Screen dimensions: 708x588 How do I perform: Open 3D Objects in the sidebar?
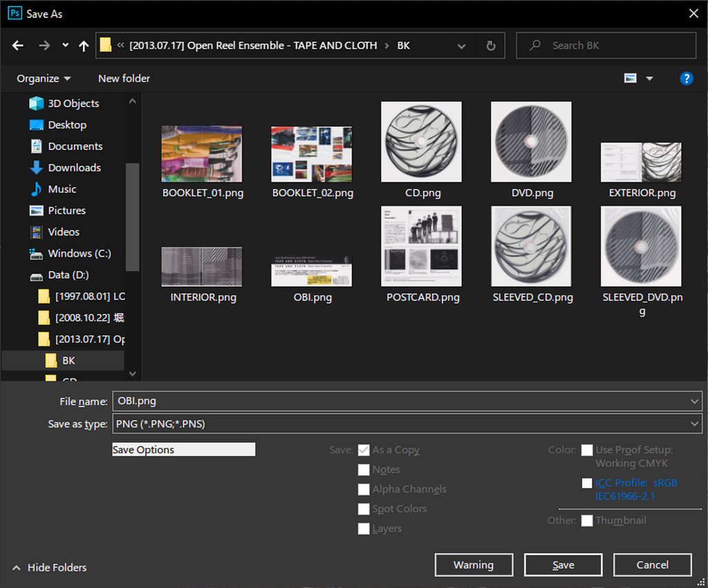click(73, 103)
